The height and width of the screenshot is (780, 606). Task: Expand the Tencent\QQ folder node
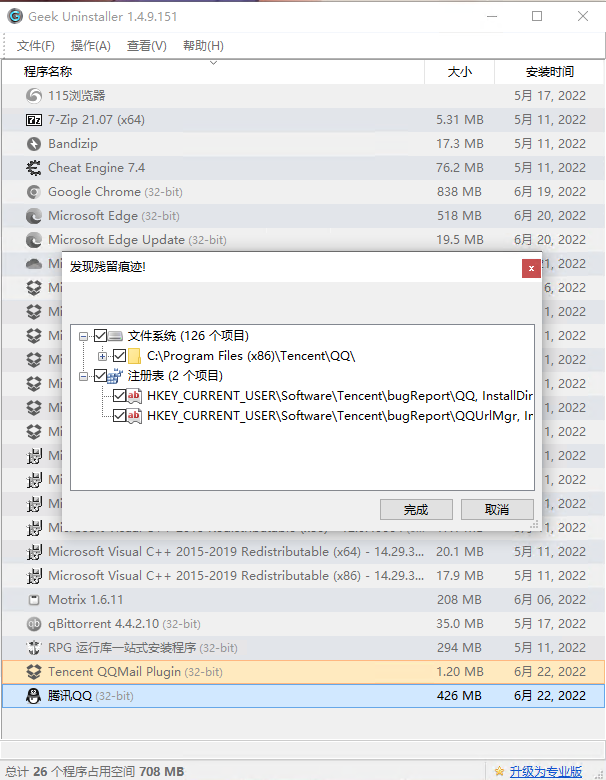103,356
